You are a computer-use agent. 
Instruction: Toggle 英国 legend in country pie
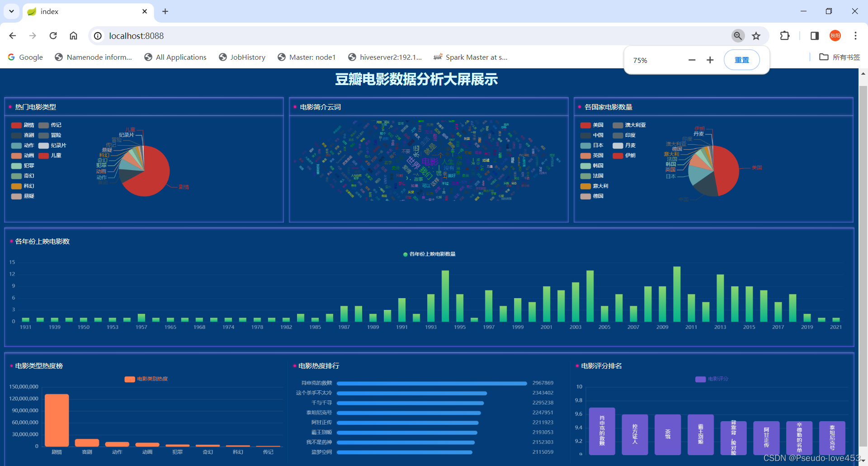coord(592,156)
